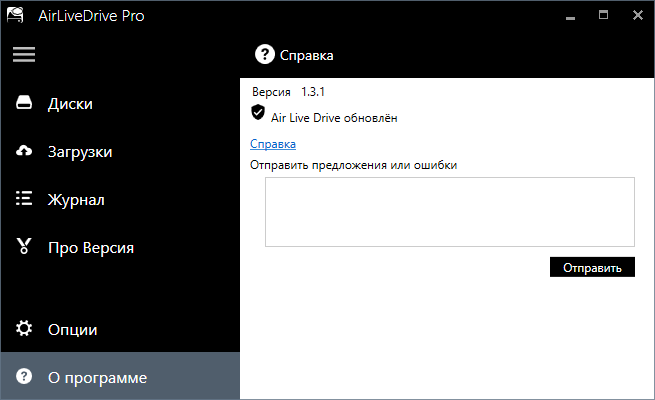Open the Опции settings section
Viewport: 655px width, 400px height.
point(120,329)
